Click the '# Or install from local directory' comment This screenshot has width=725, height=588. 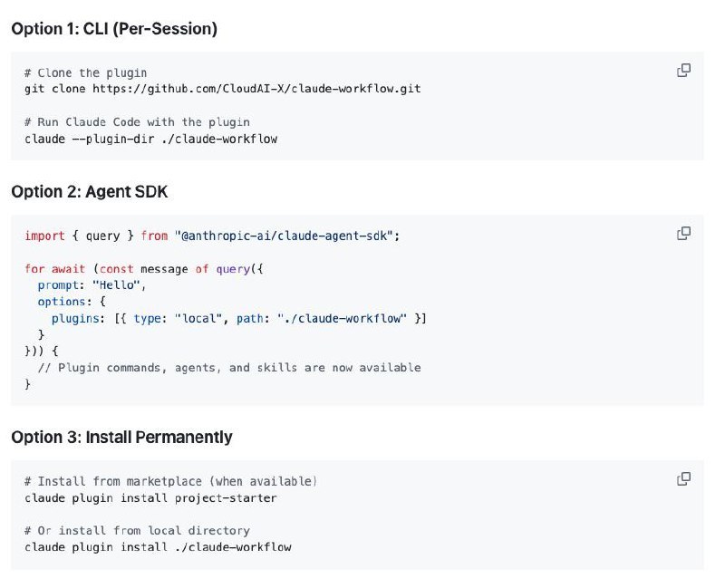pos(137,530)
